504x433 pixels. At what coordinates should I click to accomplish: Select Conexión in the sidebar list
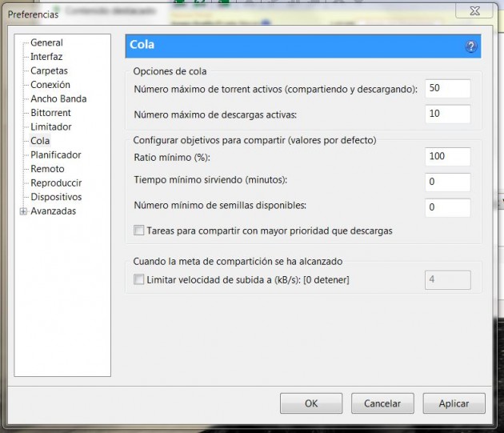coord(50,85)
